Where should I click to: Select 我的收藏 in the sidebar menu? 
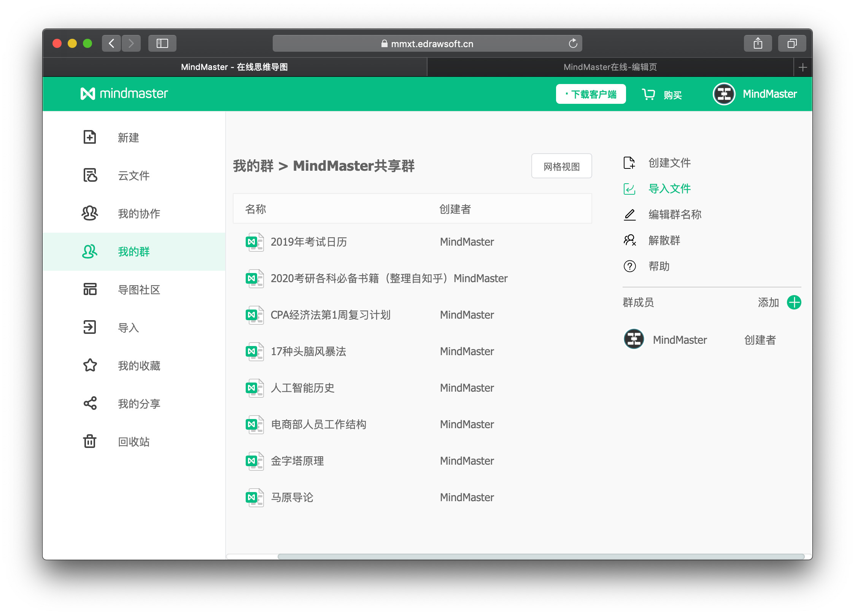click(x=134, y=365)
